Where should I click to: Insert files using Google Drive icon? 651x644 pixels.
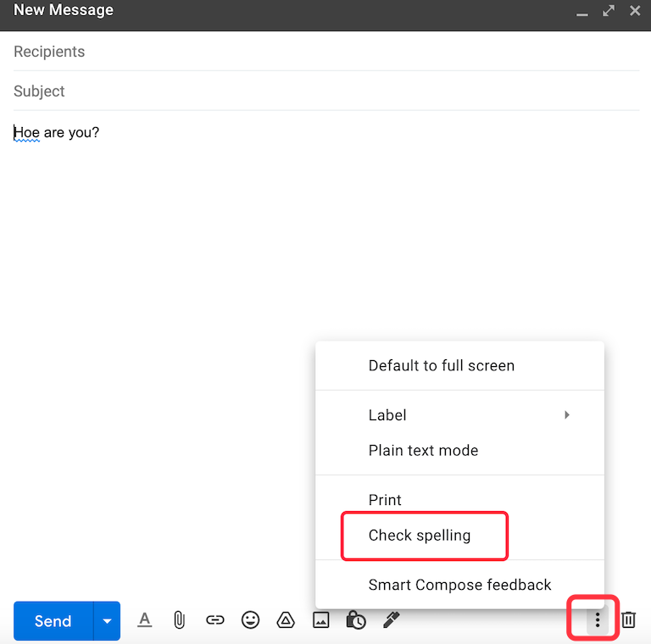(286, 620)
